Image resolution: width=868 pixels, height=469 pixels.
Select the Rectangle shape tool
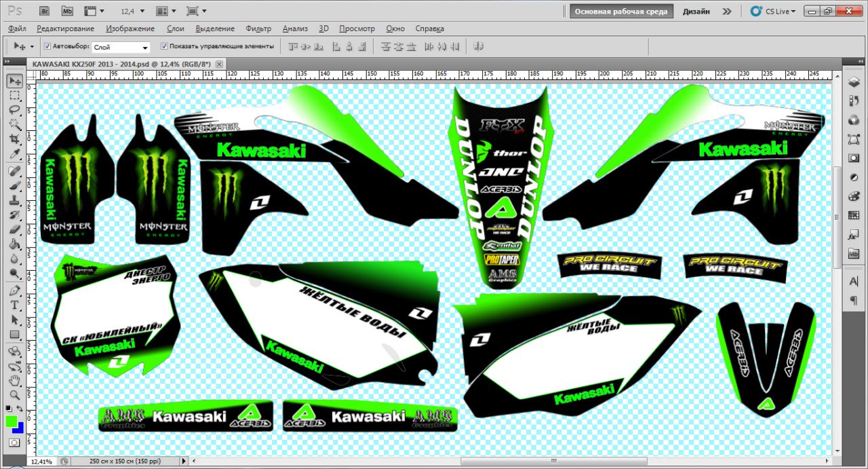click(14, 335)
